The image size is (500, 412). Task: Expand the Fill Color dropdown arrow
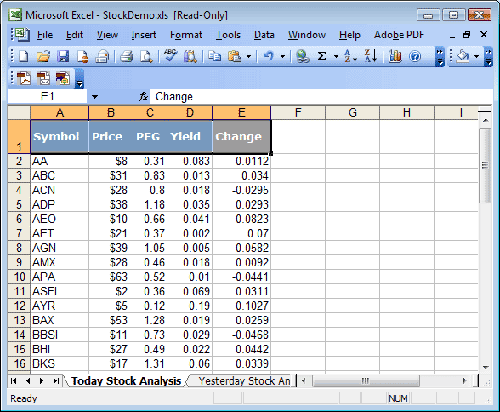[x=477, y=56]
